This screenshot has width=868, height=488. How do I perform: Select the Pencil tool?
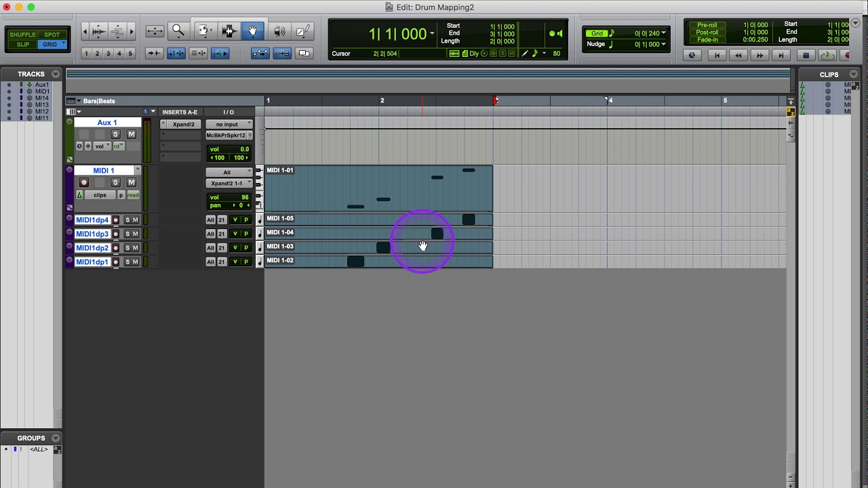click(x=303, y=30)
